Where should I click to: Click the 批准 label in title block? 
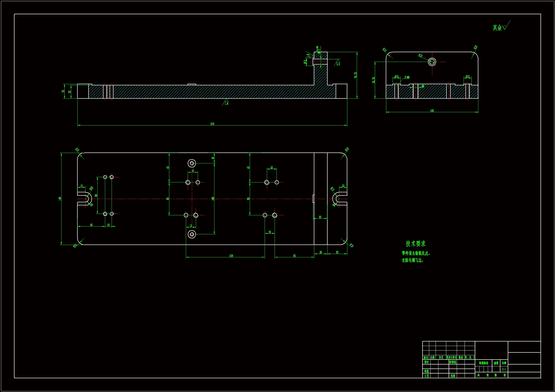pyautogui.click(x=453, y=376)
